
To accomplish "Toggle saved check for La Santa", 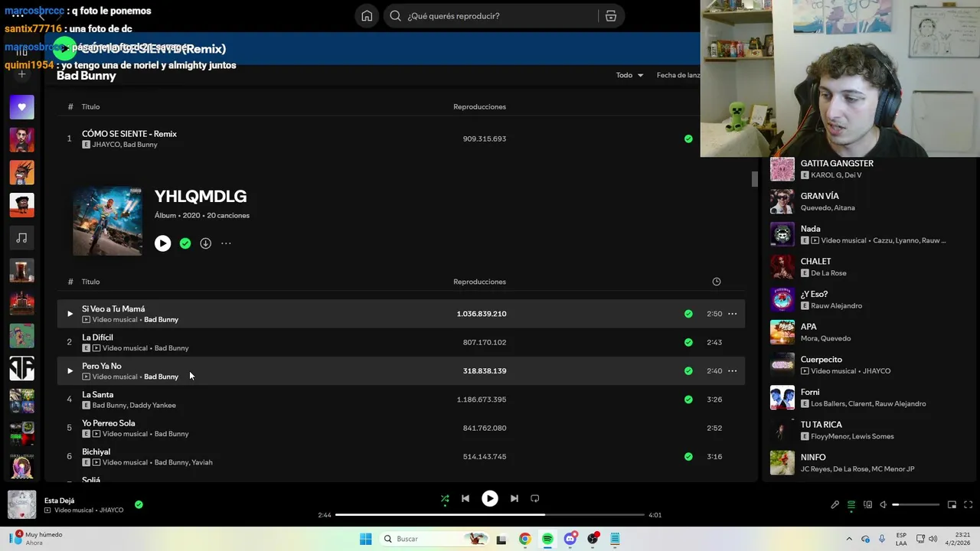I will [688, 399].
